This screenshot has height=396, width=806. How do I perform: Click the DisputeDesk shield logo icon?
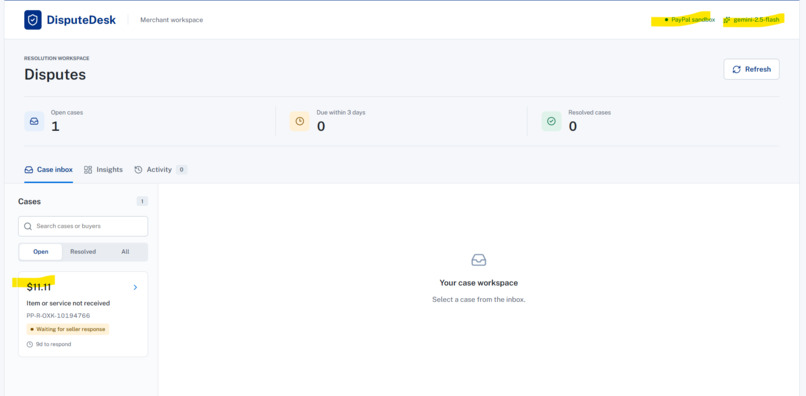pos(33,20)
